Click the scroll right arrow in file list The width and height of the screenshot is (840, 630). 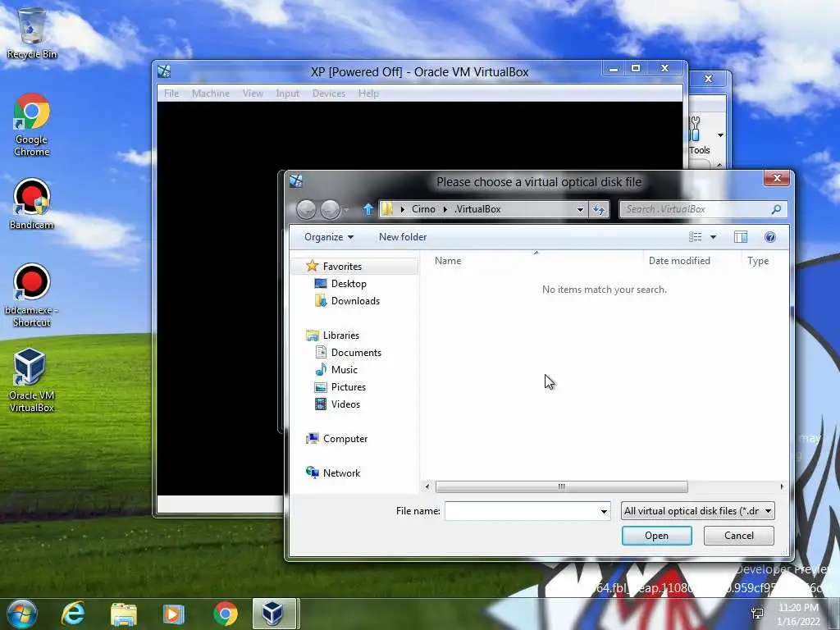tap(782, 486)
